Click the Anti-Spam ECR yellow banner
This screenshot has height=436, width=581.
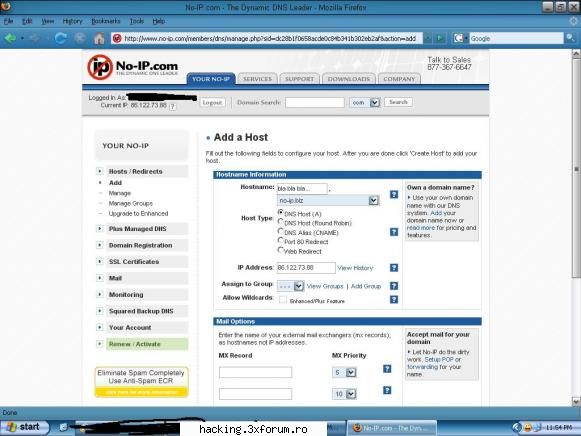pyautogui.click(x=141, y=382)
